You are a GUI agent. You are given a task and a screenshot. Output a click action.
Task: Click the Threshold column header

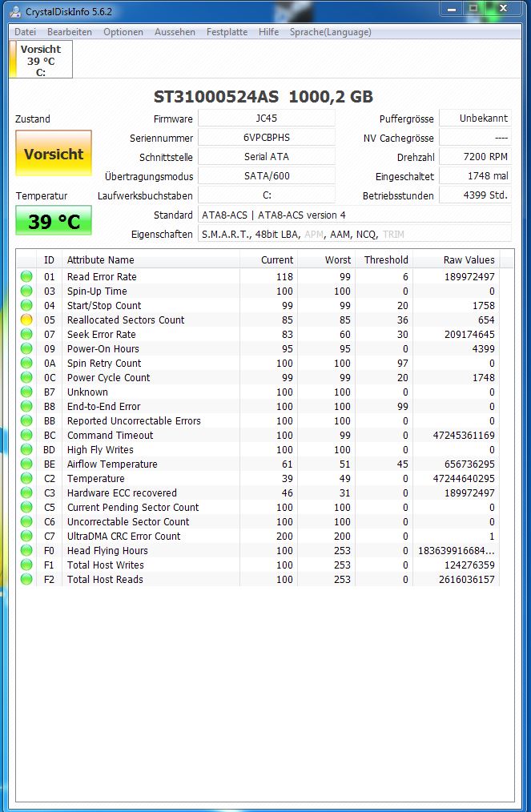384,260
